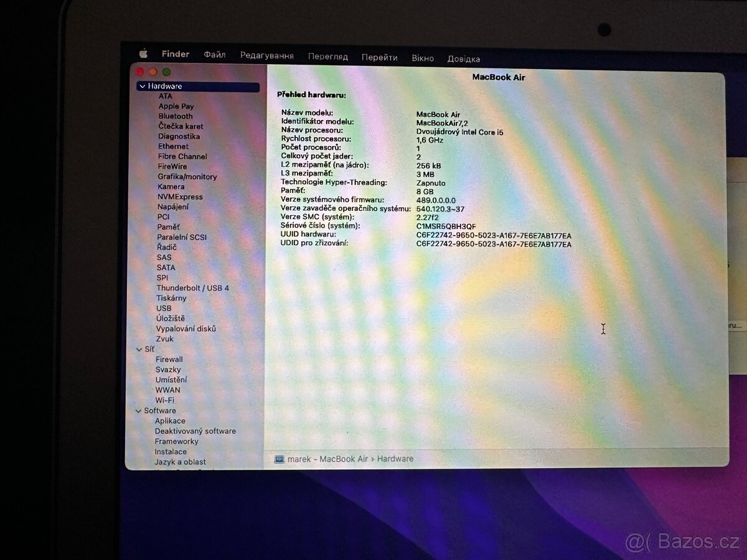
Task: Open the Kamera hardware section
Action: (x=170, y=187)
